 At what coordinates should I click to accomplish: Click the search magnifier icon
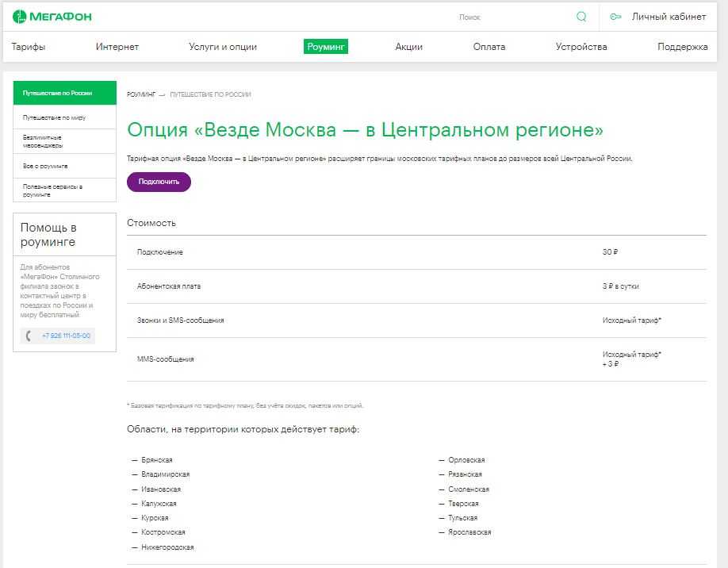[581, 17]
